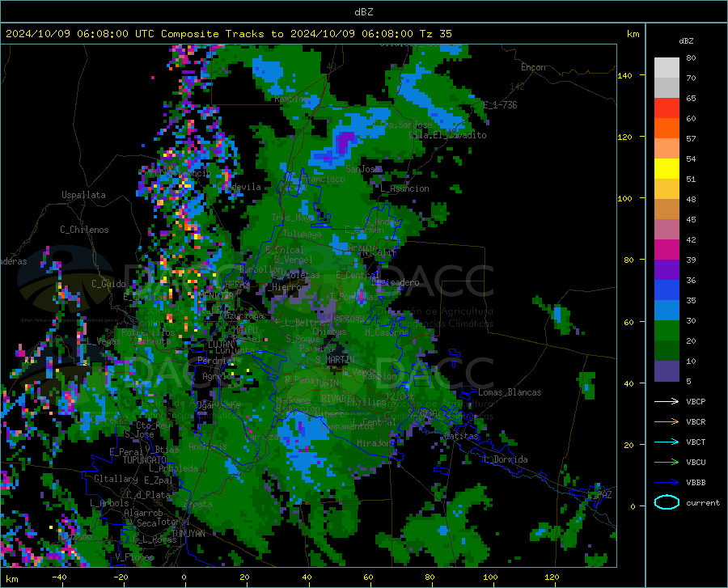728x588 pixels.
Task: Click the blue VBBB arrow in the legend
Action: click(x=667, y=482)
